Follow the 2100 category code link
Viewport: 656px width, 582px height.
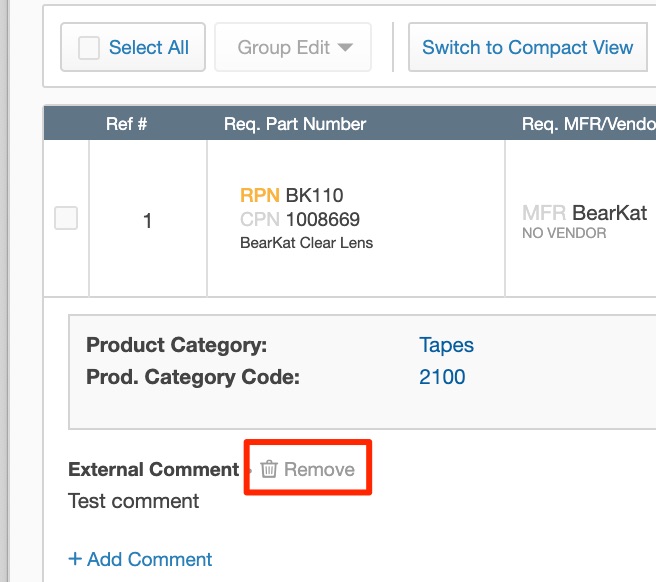click(442, 377)
